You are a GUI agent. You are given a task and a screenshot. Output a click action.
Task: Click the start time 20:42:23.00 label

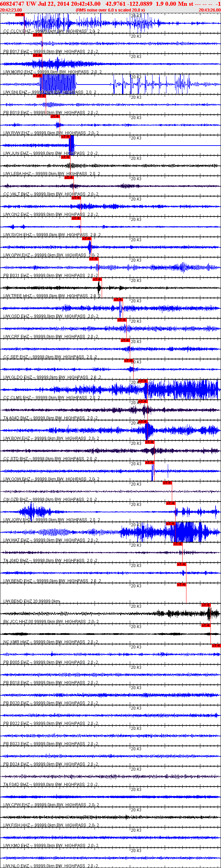[x=11, y=10]
